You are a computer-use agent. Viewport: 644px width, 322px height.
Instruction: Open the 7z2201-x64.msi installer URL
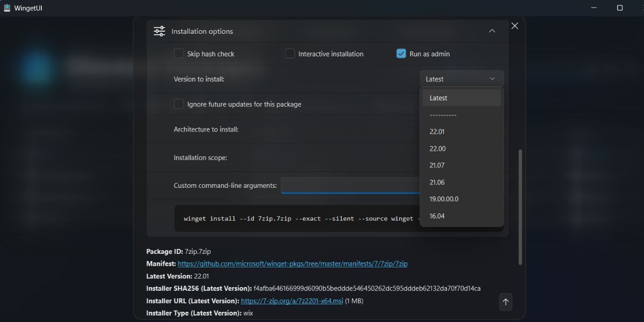pyautogui.click(x=292, y=301)
